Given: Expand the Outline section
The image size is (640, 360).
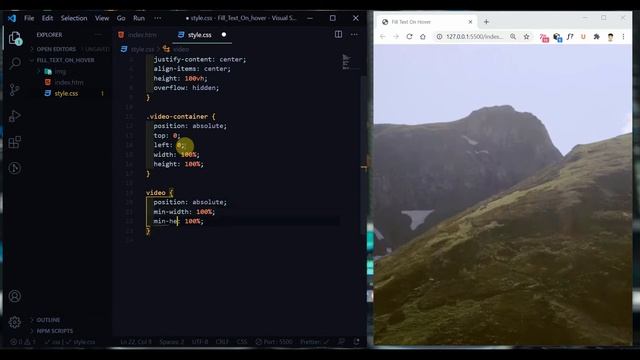Looking at the screenshot, I should (x=48, y=320).
